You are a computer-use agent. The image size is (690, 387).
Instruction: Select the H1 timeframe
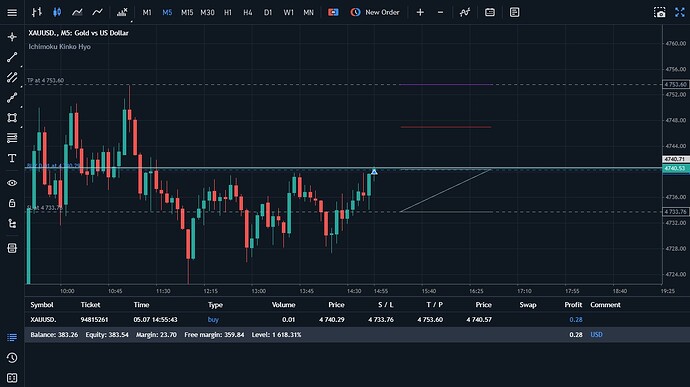tap(228, 12)
